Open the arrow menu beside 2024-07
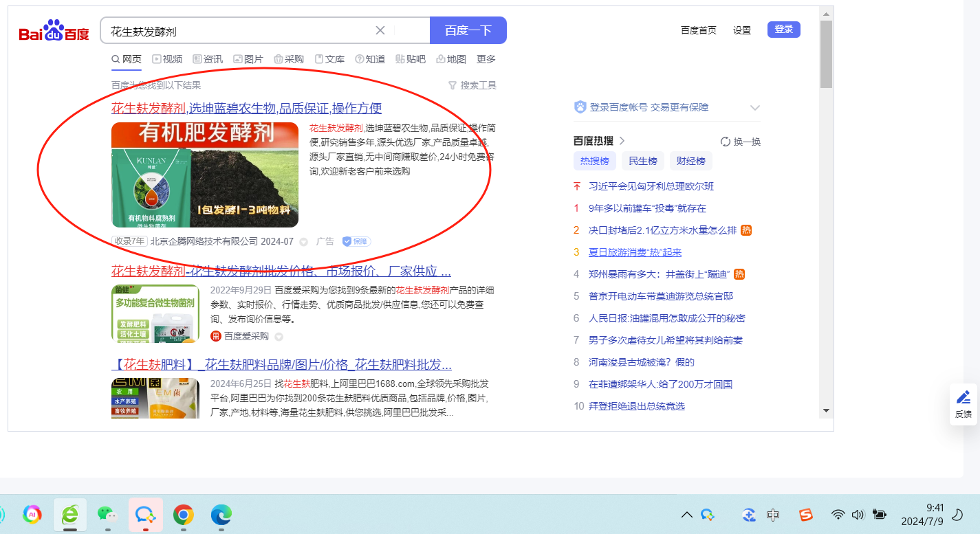Viewport: 980px width, 534px height. tap(303, 242)
